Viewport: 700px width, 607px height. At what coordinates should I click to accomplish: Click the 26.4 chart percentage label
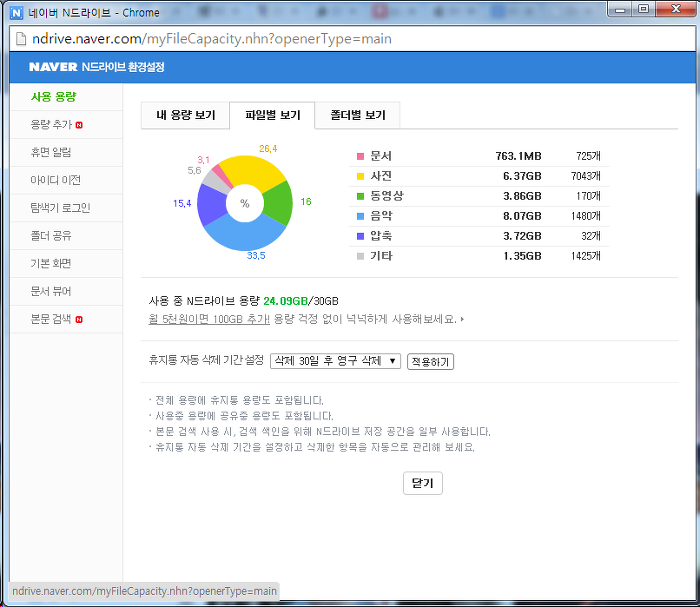(268, 149)
